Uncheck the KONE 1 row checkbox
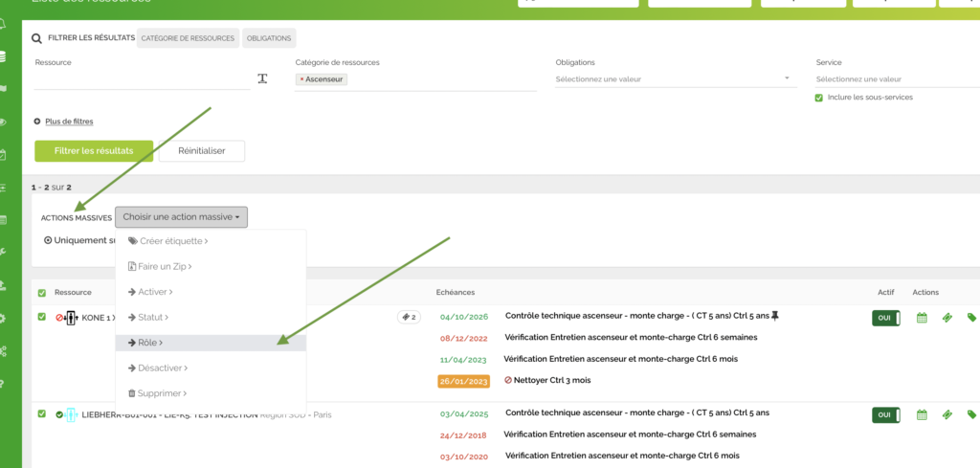The width and height of the screenshot is (980, 468). 41,317
